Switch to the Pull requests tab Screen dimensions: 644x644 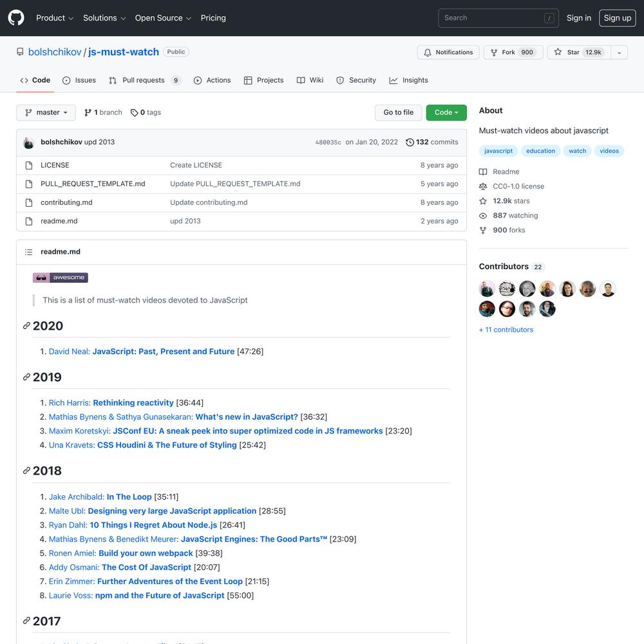[144, 80]
